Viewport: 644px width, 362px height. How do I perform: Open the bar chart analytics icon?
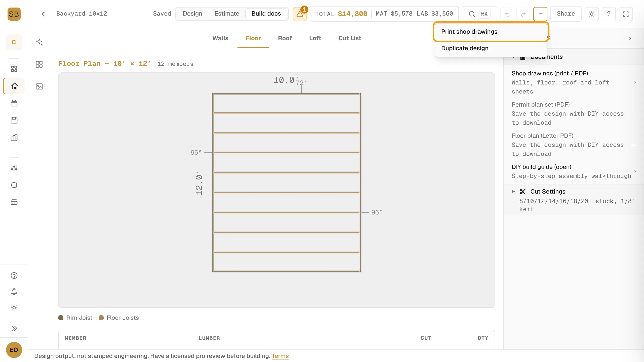pos(14,137)
